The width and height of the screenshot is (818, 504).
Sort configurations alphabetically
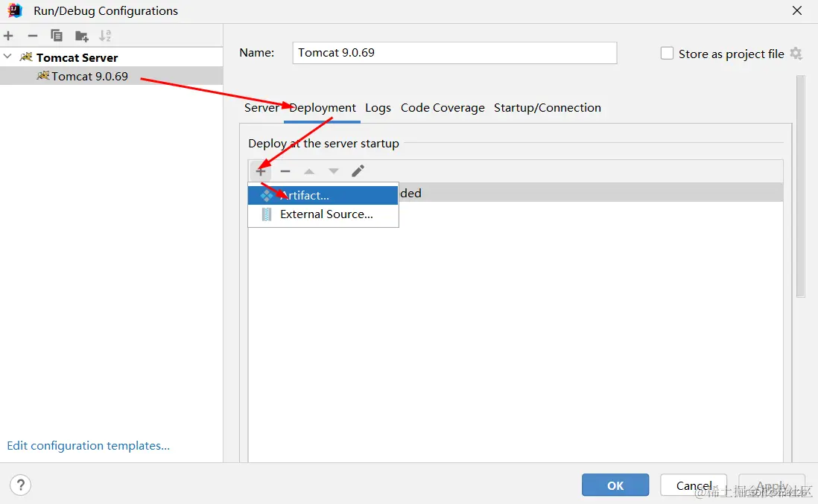tap(105, 36)
